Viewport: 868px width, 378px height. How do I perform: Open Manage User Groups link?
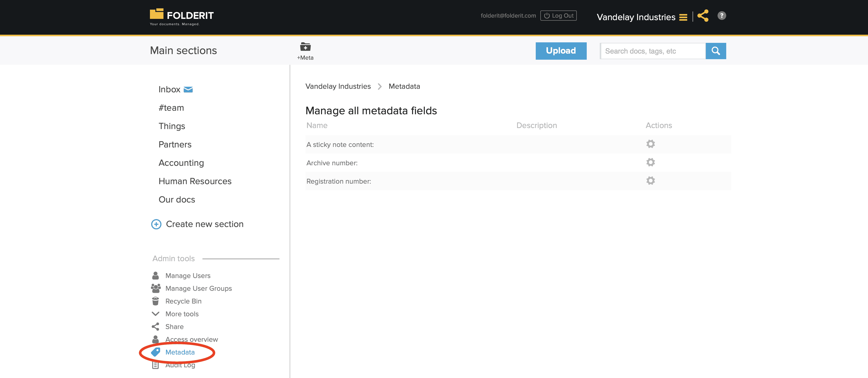point(198,288)
